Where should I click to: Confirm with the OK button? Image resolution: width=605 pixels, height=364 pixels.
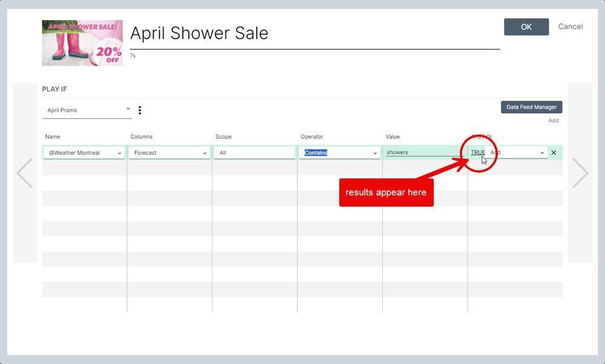526,27
